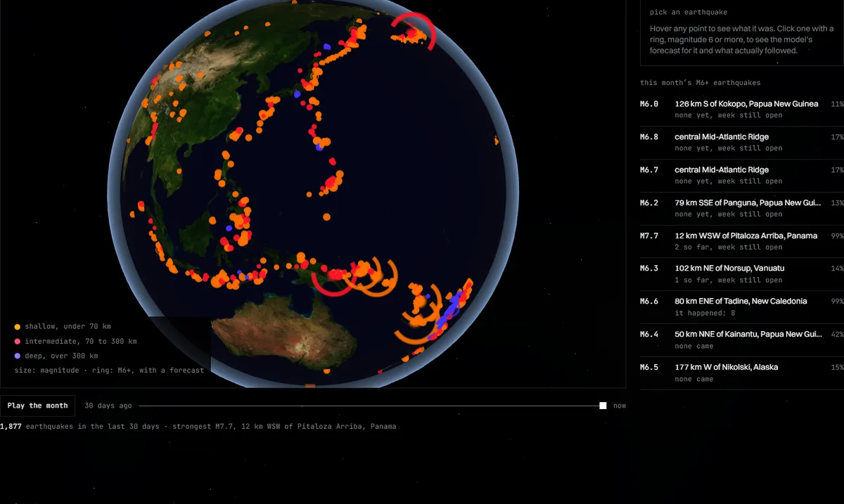This screenshot has height=504, width=844.
Task: Click this month's M6+ earthquakes heading
Action: (x=700, y=83)
